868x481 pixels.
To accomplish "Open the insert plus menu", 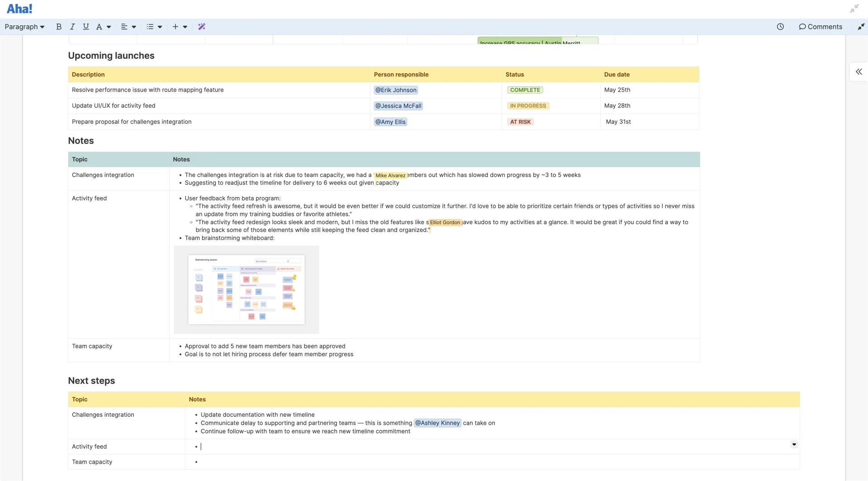I will 180,27.
